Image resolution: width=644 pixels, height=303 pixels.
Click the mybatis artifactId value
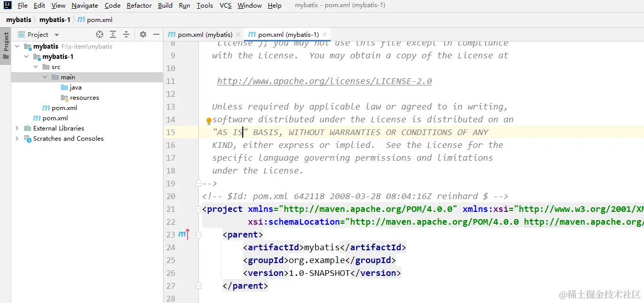(322, 247)
